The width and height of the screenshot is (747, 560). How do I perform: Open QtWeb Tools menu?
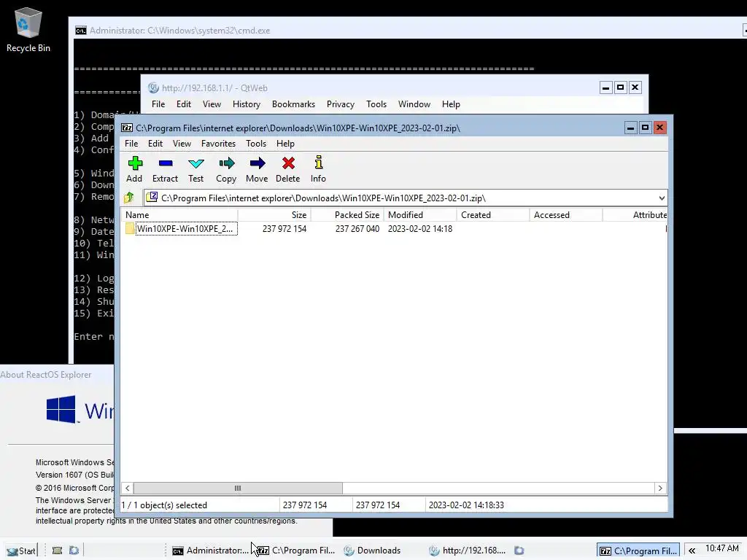376,104
